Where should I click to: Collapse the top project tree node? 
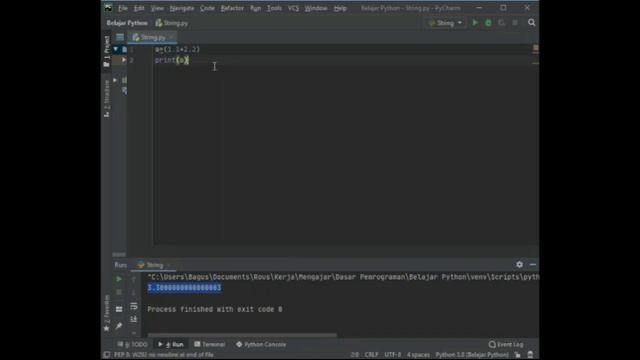(116, 49)
